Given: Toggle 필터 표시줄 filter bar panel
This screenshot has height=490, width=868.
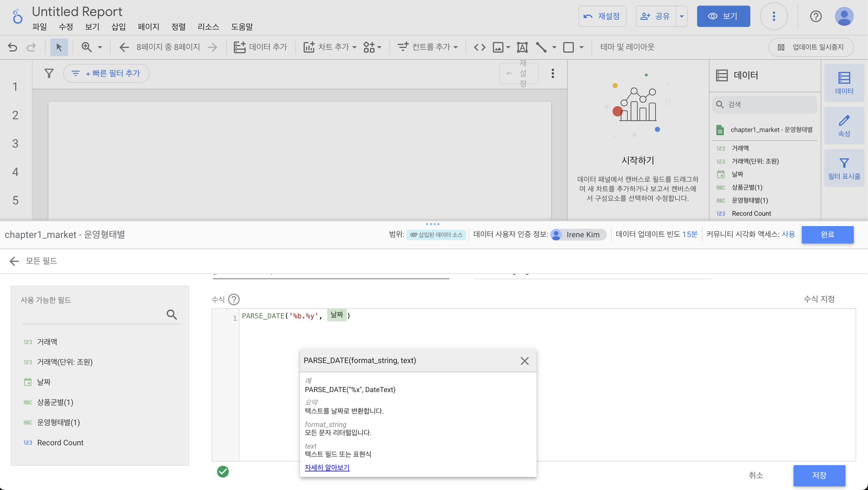Looking at the screenshot, I should [844, 168].
